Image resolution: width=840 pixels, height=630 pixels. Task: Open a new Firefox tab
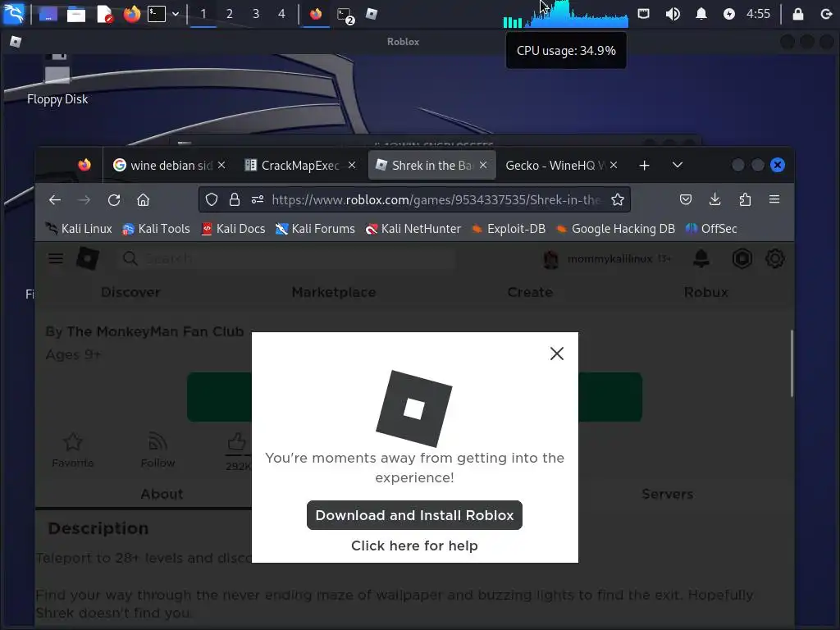(x=645, y=166)
